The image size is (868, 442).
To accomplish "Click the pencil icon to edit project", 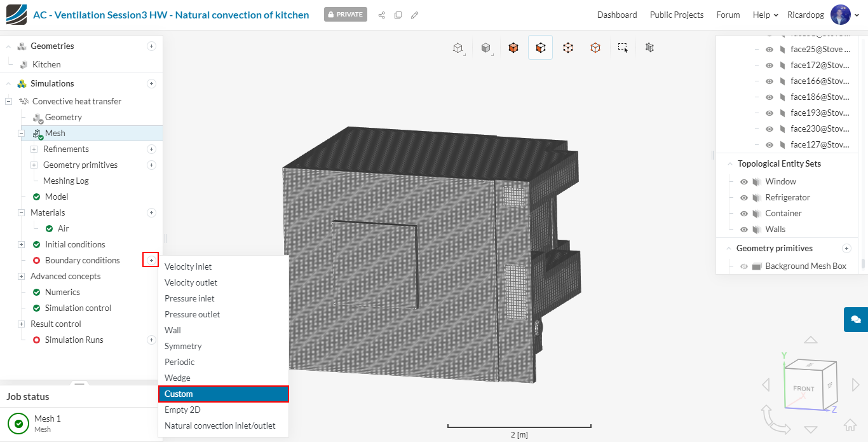I will point(414,15).
